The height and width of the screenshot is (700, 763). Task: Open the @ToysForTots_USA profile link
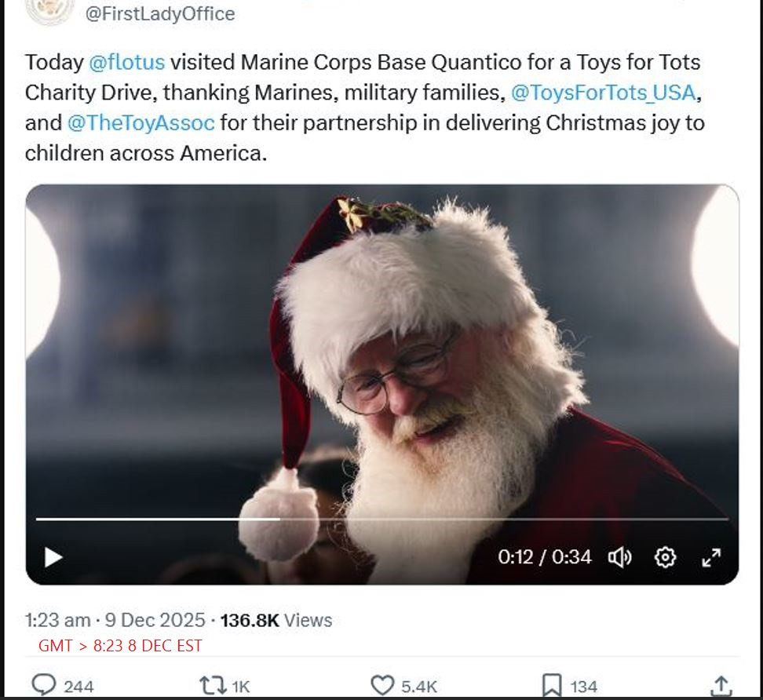click(x=603, y=93)
